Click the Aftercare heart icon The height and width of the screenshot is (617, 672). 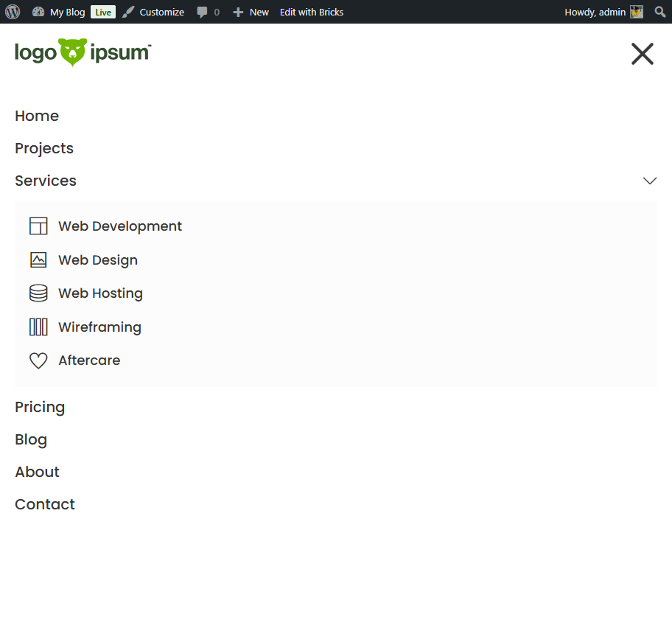pos(38,360)
